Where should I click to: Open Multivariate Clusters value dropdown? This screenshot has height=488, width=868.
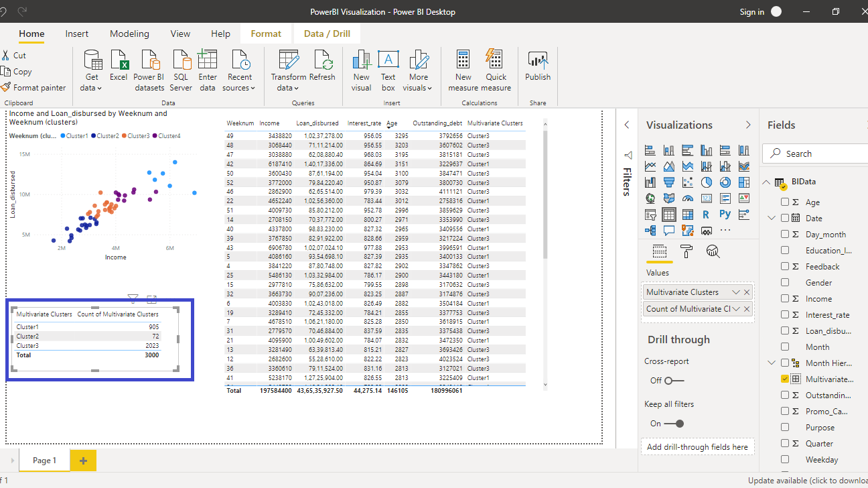point(736,292)
